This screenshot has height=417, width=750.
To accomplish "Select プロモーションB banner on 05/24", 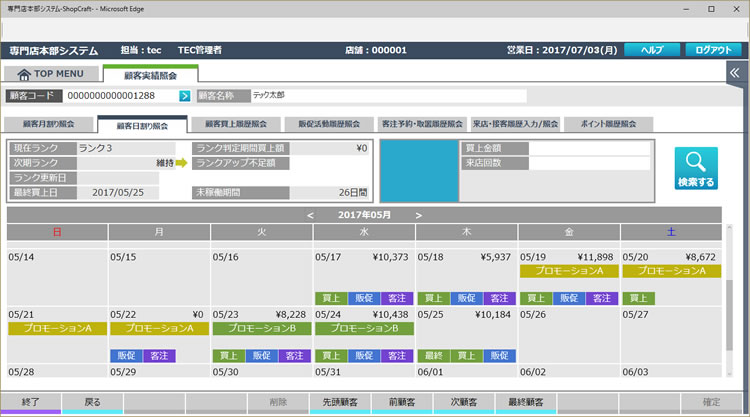I will point(364,328).
